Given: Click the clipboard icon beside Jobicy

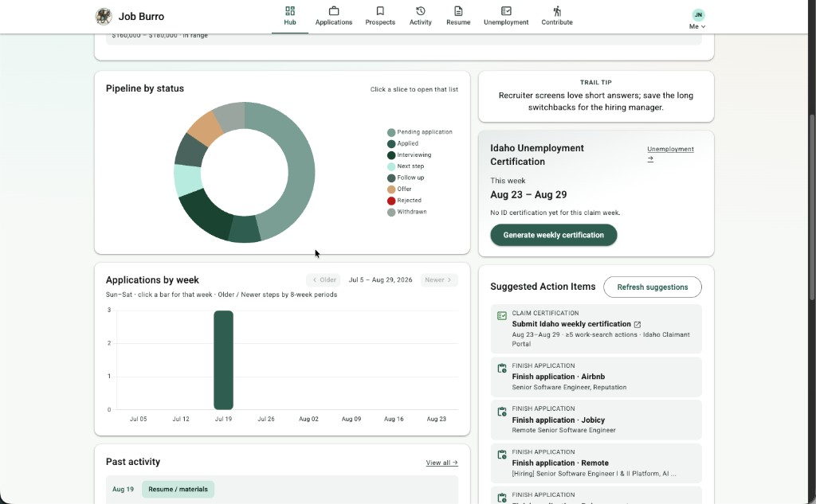Looking at the screenshot, I should click(502, 412).
